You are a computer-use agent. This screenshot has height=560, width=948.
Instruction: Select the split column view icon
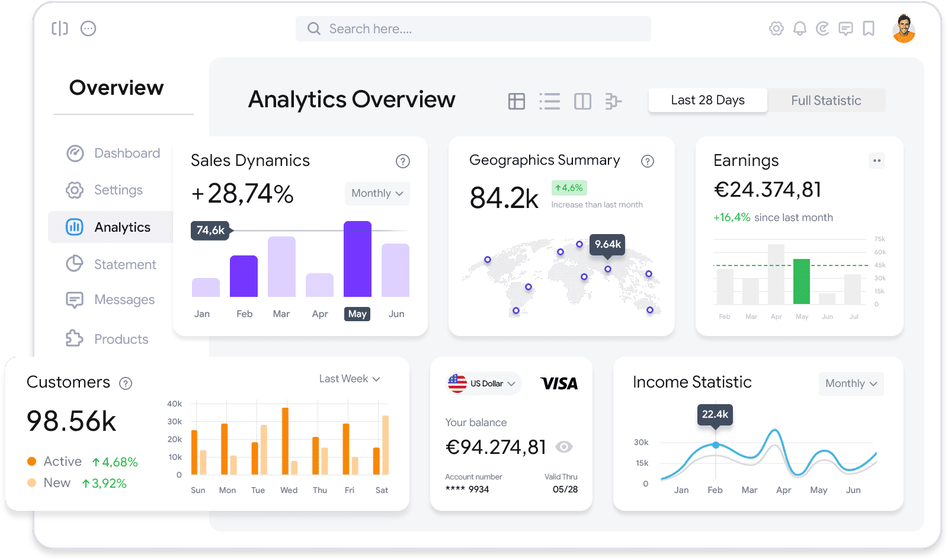pos(582,101)
